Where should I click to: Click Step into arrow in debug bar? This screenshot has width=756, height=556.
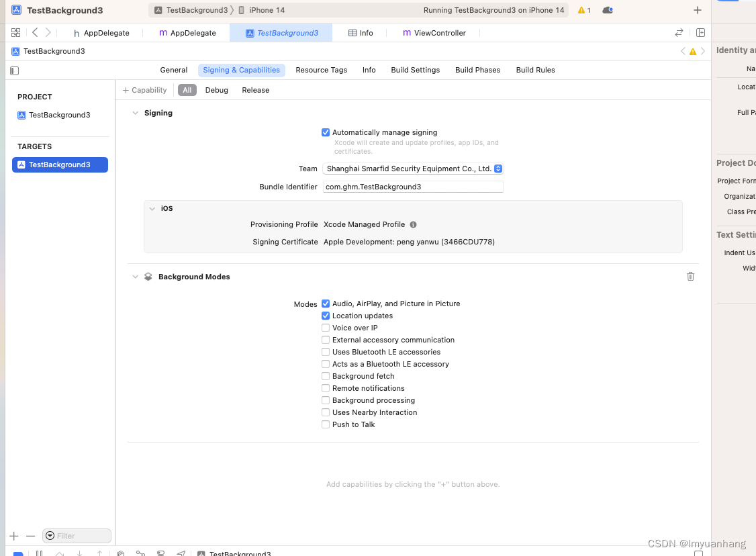79,553
